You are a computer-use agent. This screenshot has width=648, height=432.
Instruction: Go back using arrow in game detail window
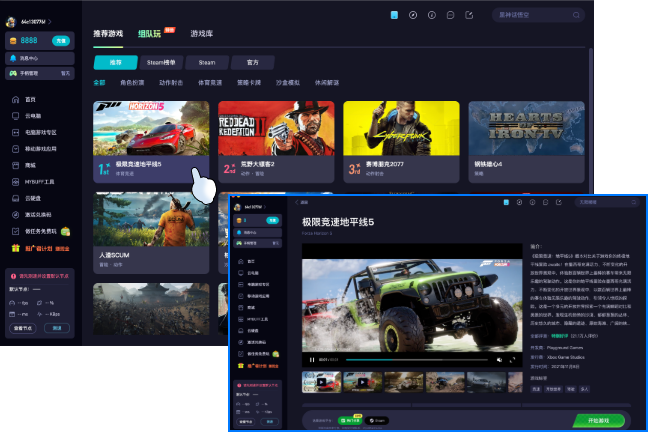(297, 202)
